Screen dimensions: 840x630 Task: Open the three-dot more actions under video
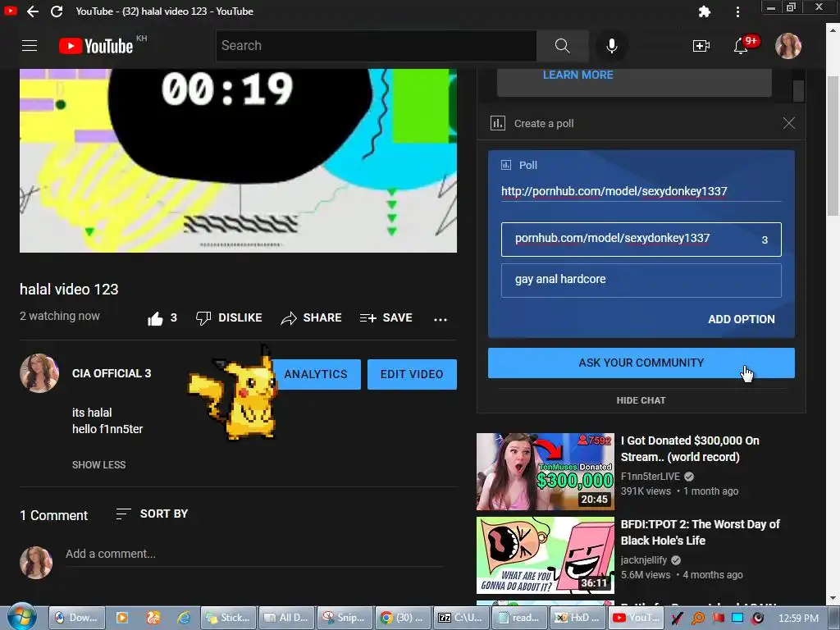(441, 319)
